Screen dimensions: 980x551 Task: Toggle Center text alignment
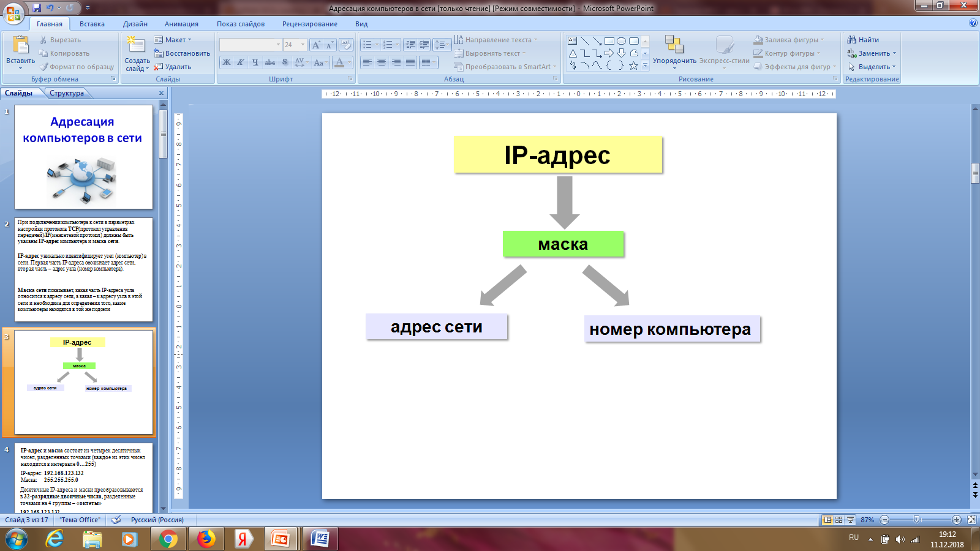click(x=382, y=62)
